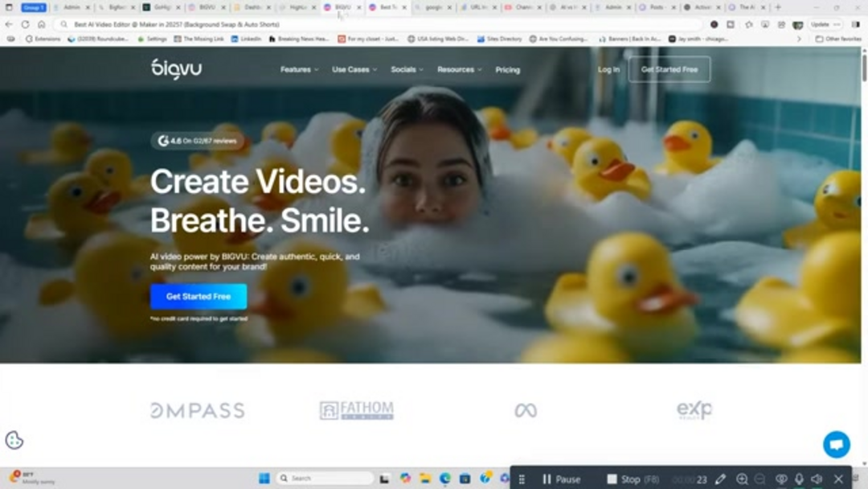This screenshot has width=868, height=489.
Task: Expand the Use Cases dropdown
Action: [x=354, y=70]
